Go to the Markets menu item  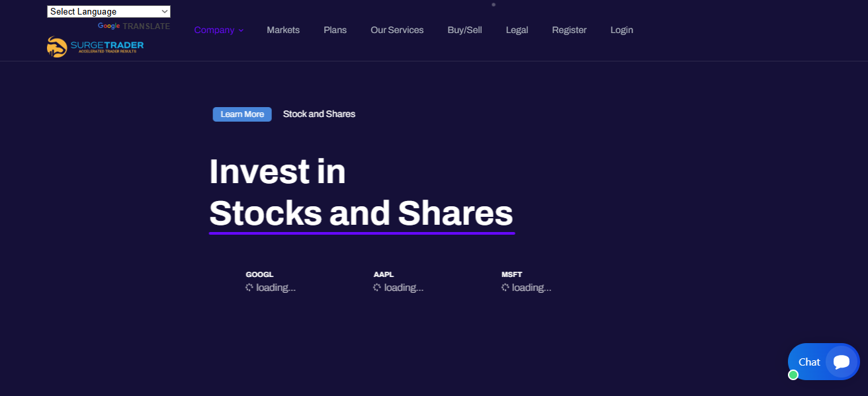point(283,30)
